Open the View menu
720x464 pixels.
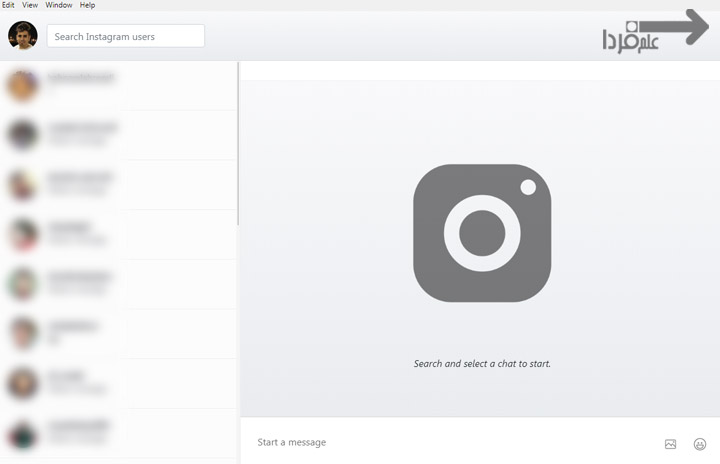point(30,5)
